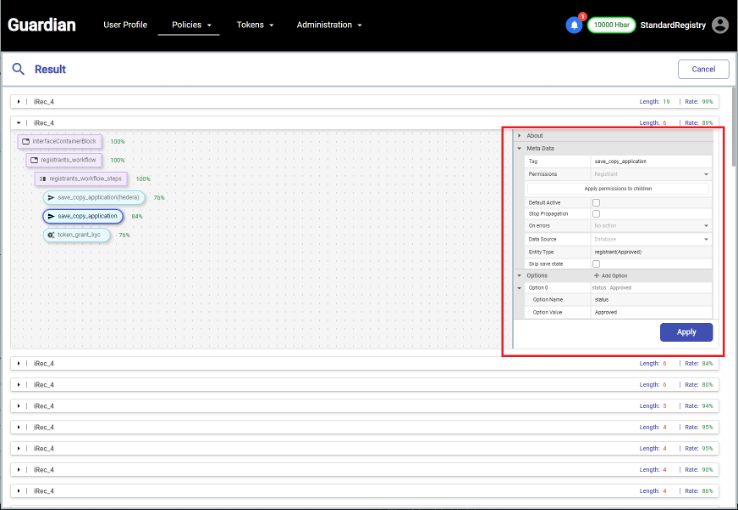The height and width of the screenshot is (510, 738).
Task: Click Add Option in the Options section
Action: click(611, 275)
